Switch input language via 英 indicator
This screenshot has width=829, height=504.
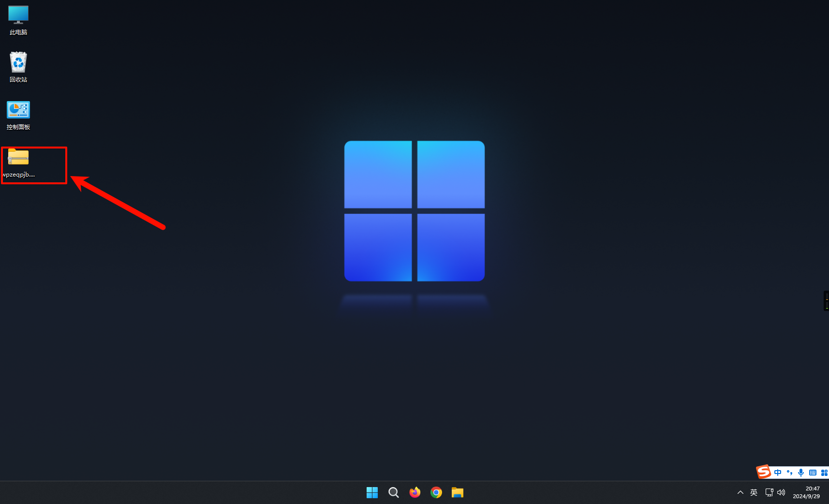[x=754, y=492]
